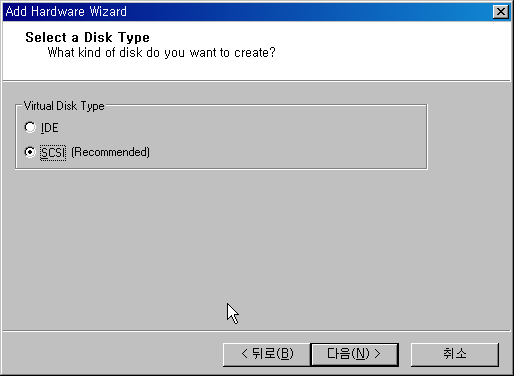Viewport: 514px width, 376px height.
Task: Click the "Add Hardware Wizard" title text
Action: (66, 12)
